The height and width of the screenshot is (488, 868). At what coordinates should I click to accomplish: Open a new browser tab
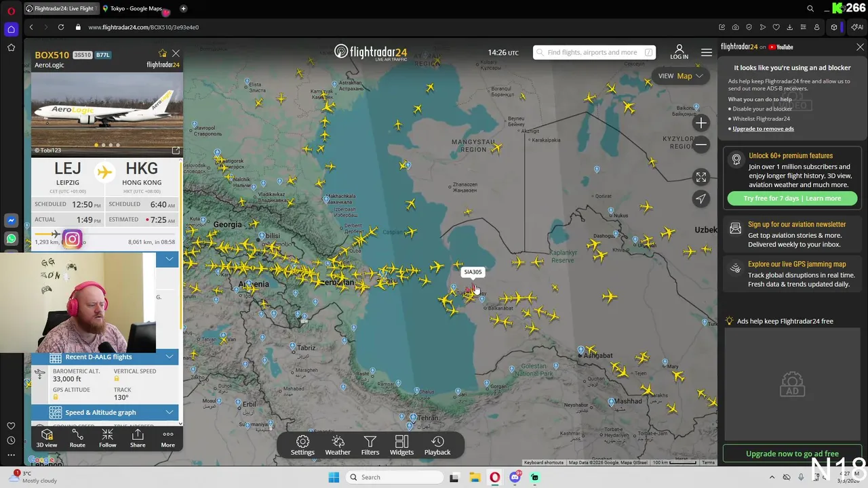[183, 9]
